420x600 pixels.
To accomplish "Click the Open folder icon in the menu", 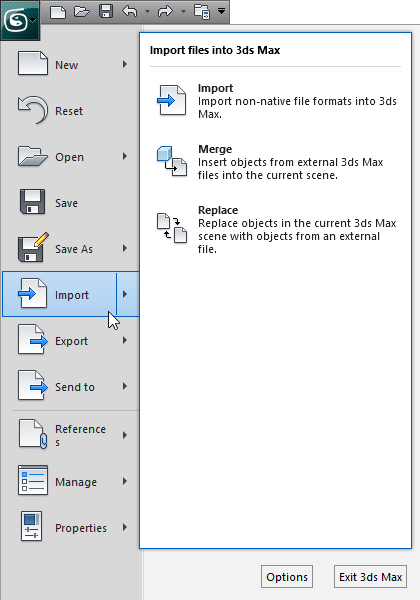I will point(33,156).
